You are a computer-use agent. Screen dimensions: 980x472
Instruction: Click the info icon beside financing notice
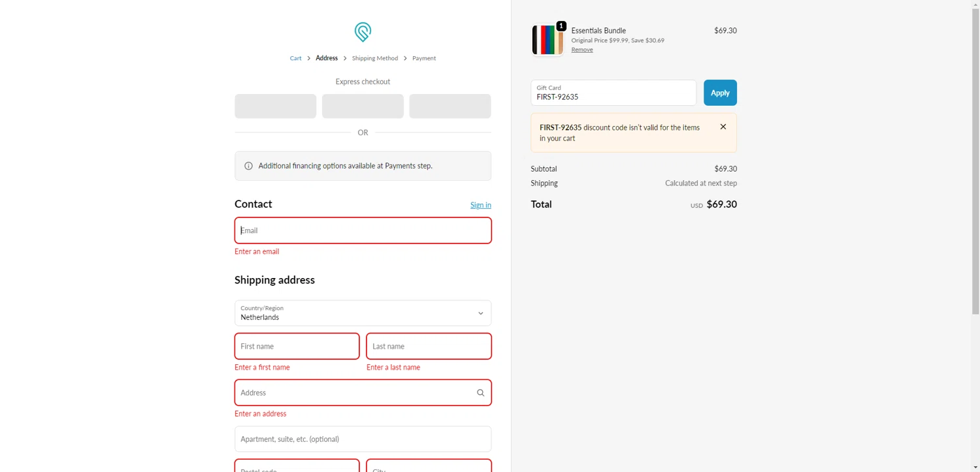coord(248,166)
